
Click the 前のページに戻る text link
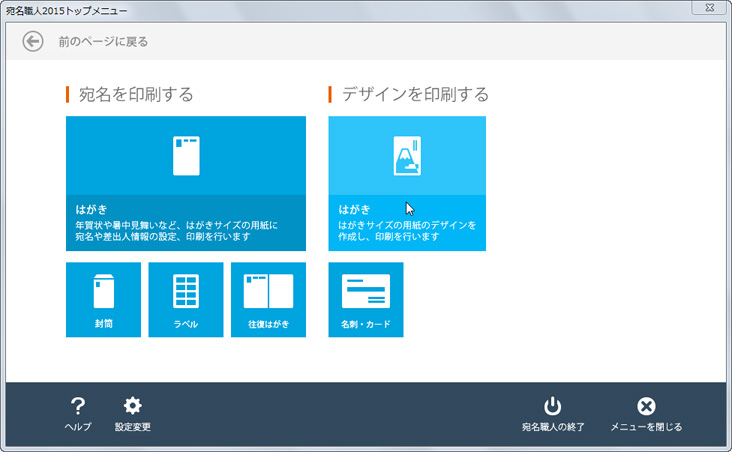103,42
